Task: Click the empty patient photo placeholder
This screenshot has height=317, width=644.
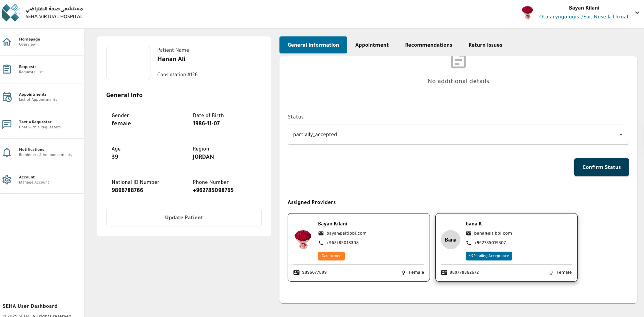Action: [x=128, y=63]
